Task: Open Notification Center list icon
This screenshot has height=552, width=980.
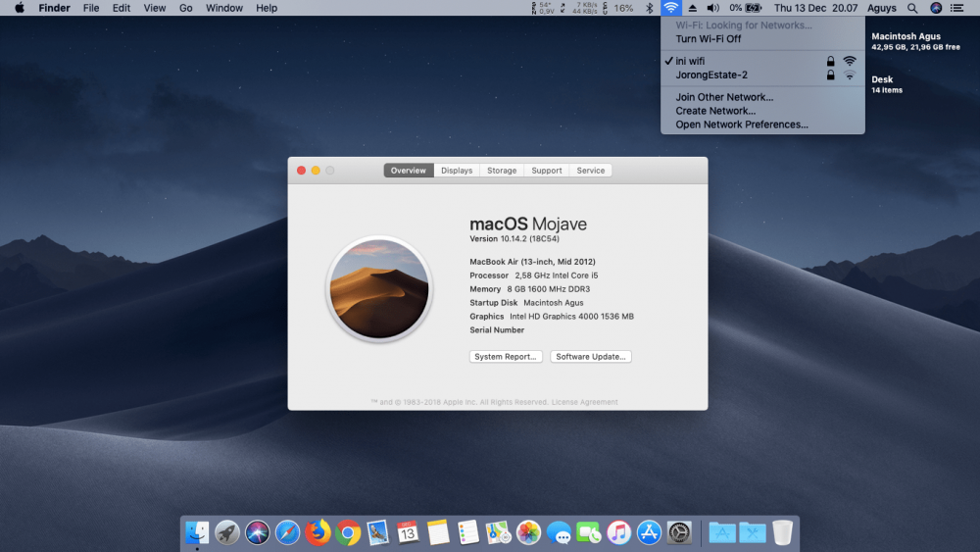Action: click(x=956, y=8)
